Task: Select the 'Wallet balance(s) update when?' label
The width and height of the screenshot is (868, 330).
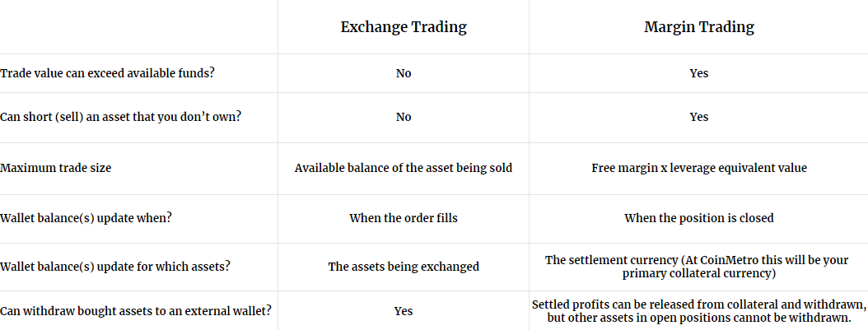Action: click(x=86, y=218)
